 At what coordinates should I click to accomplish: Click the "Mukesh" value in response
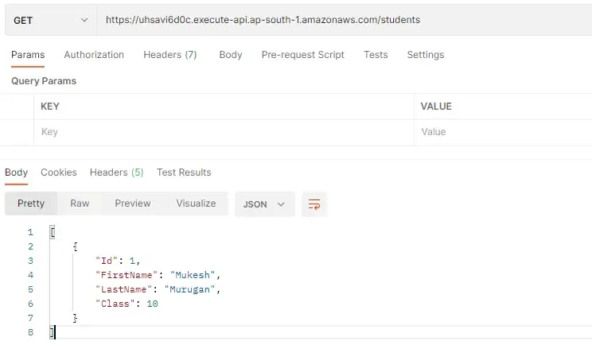tap(193, 275)
